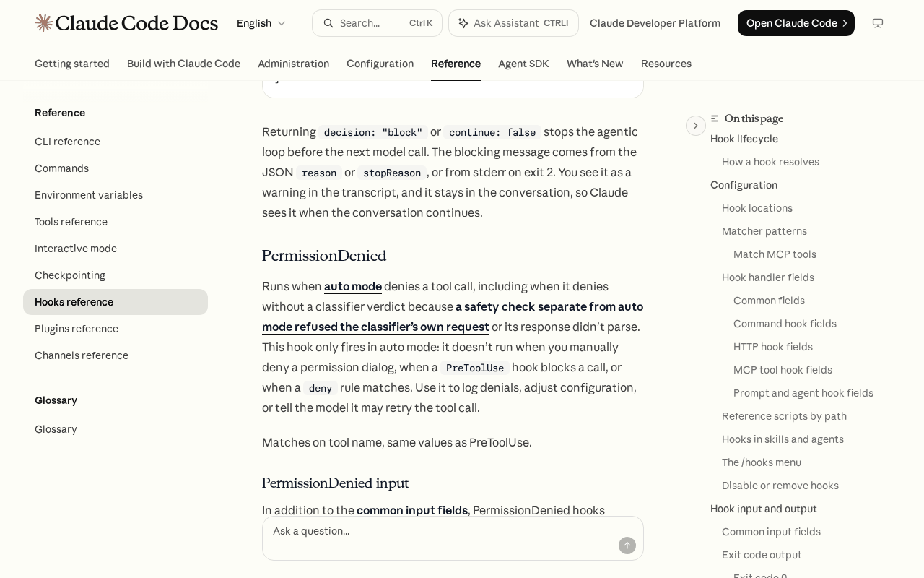Click the continue: false code text

pos(492,132)
